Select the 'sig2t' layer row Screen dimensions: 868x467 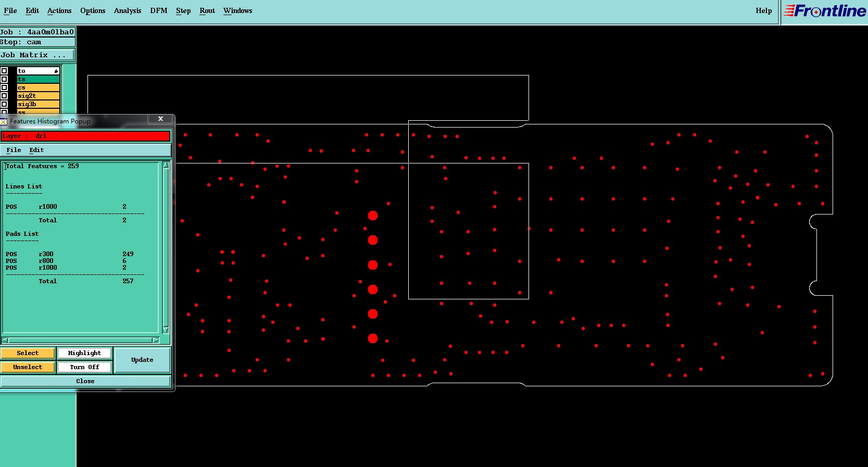click(39, 96)
